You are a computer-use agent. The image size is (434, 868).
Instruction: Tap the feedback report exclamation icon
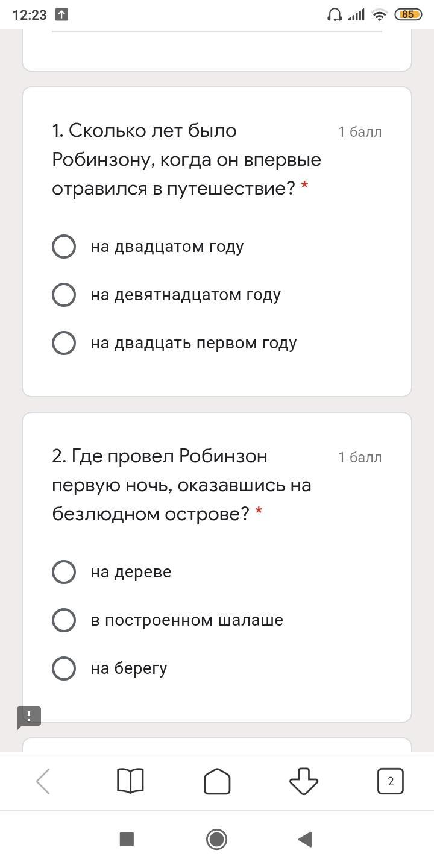click(29, 717)
